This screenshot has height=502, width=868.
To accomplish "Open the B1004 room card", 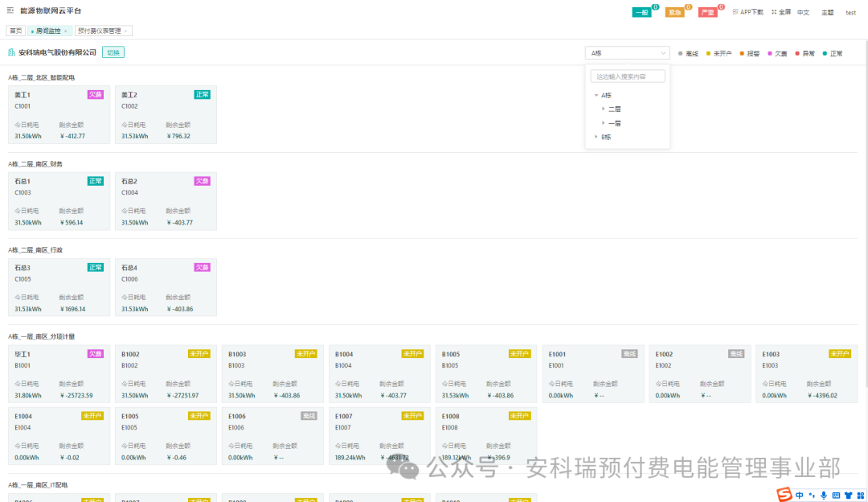I will pyautogui.click(x=379, y=374).
